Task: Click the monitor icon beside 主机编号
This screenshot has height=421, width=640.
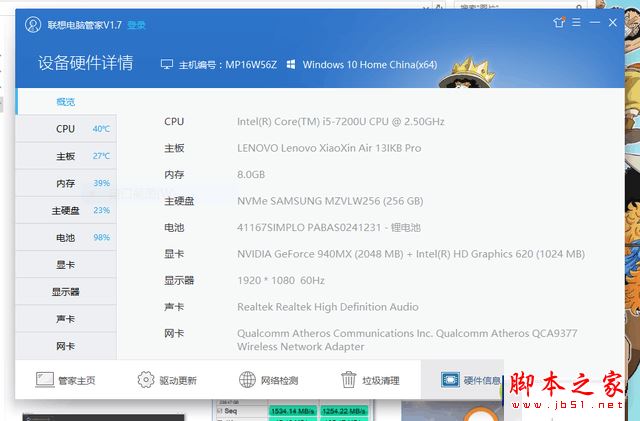Action: [167, 65]
